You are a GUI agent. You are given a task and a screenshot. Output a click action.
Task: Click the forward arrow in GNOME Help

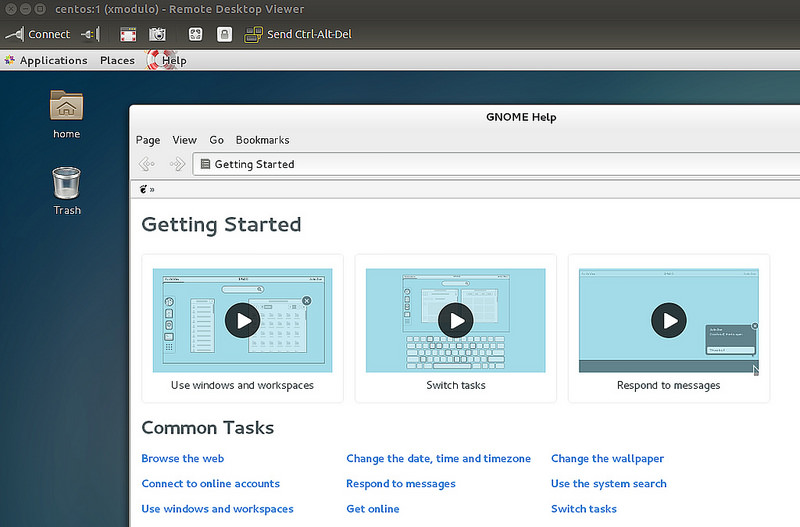coord(177,164)
